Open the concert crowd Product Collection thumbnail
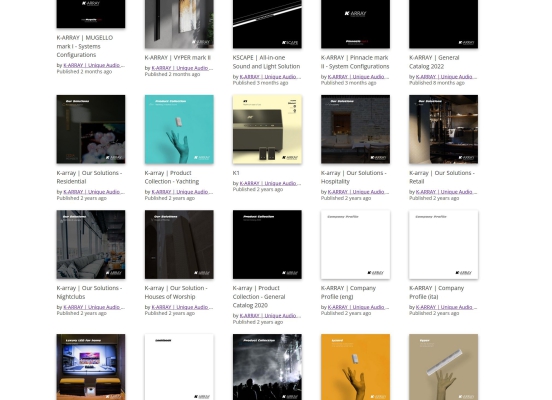 pyautogui.click(x=267, y=367)
